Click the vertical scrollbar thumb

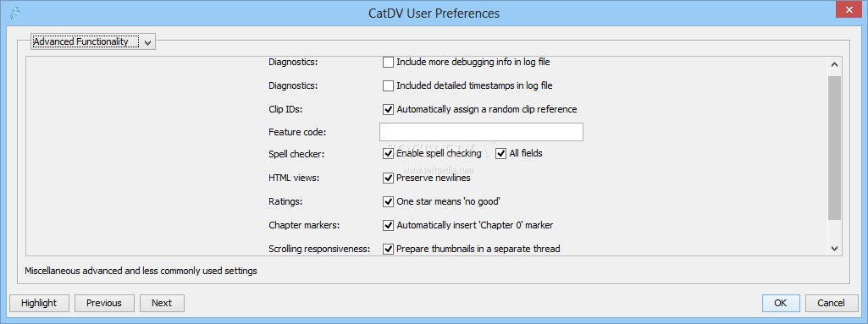point(835,148)
